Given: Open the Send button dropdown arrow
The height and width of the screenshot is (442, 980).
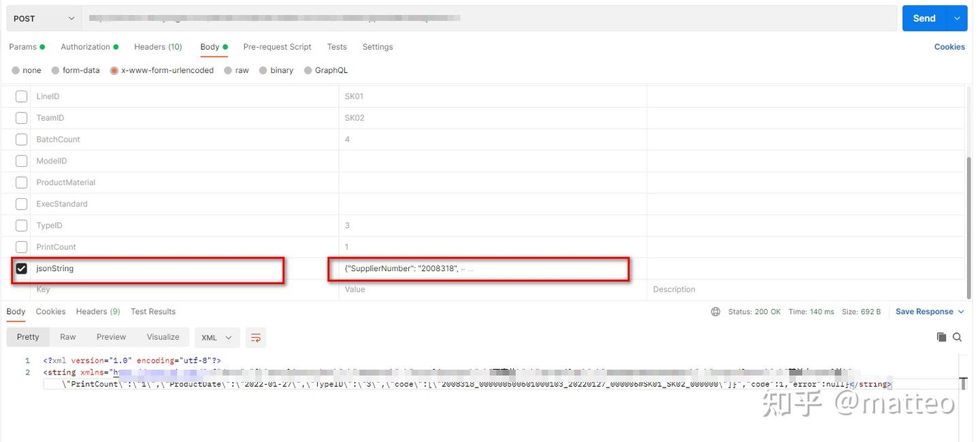Looking at the screenshot, I should coord(957,17).
